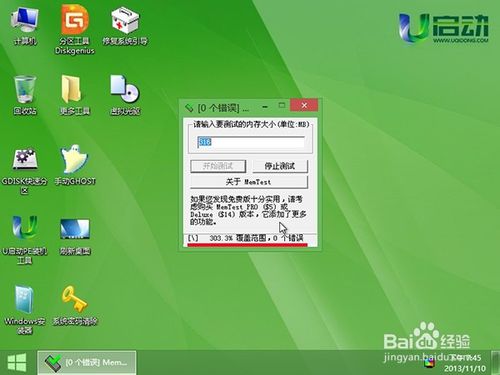The height and width of the screenshot is (375, 500).
Task: Close the MemTest window
Action: pyautogui.click(x=304, y=105)
